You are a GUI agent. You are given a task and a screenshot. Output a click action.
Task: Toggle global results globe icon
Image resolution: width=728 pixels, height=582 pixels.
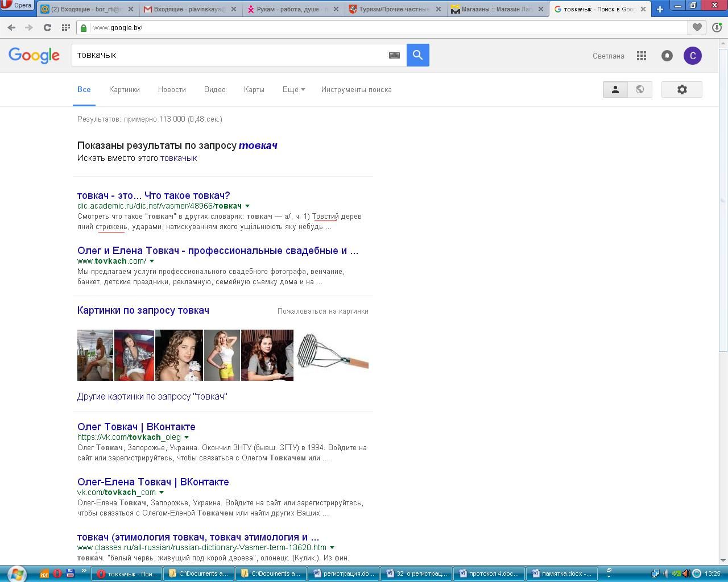point(640,89)
